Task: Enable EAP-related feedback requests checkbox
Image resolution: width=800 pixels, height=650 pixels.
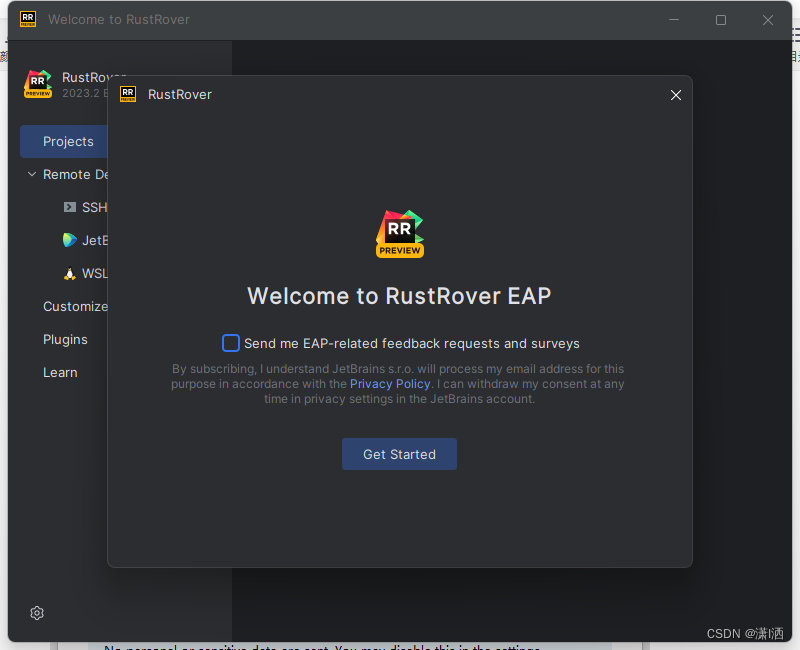Action: pos(231,343)
